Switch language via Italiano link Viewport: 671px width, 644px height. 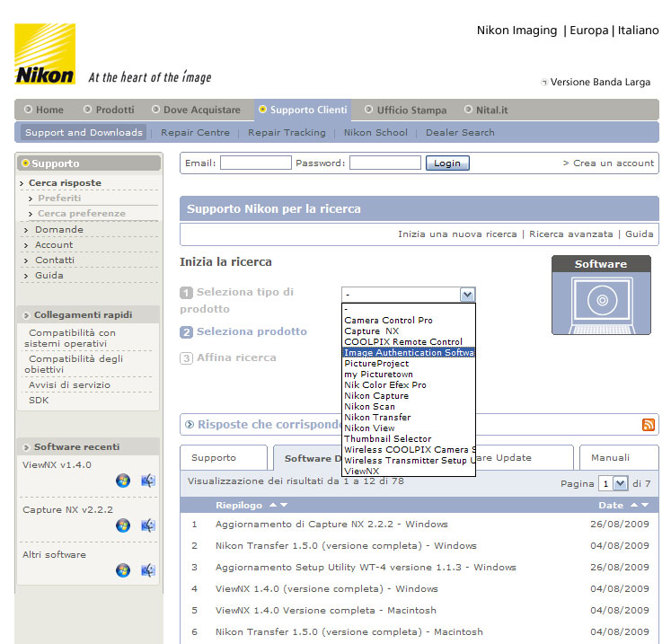638,31
